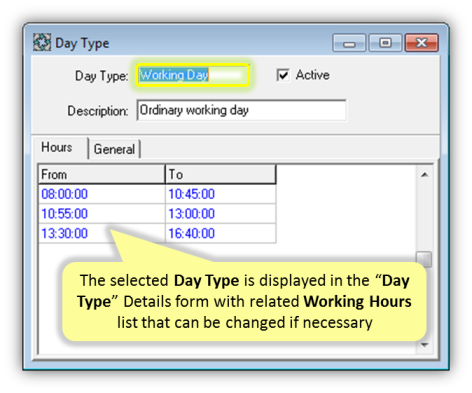
Task: Click the Day Type window app icon
Action: pos(42,43)
